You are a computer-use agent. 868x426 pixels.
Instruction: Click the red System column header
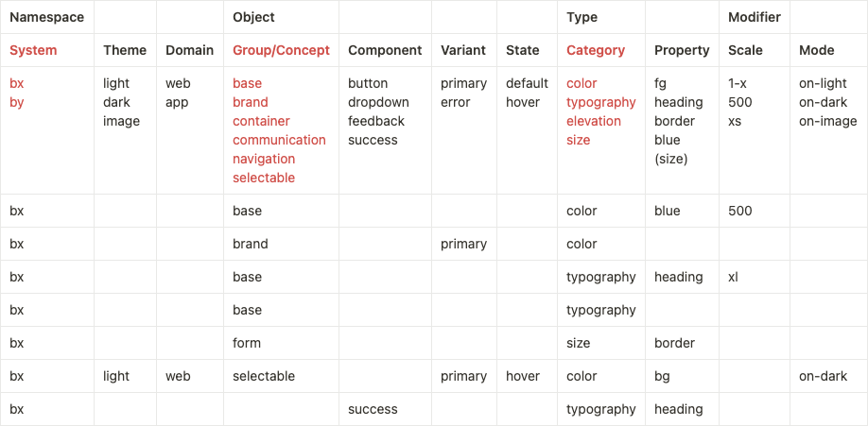[33, 50]
